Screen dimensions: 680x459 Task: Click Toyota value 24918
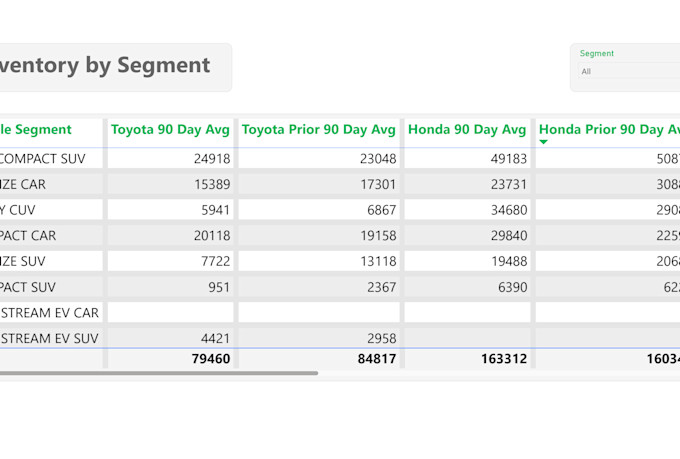point(212,159)
